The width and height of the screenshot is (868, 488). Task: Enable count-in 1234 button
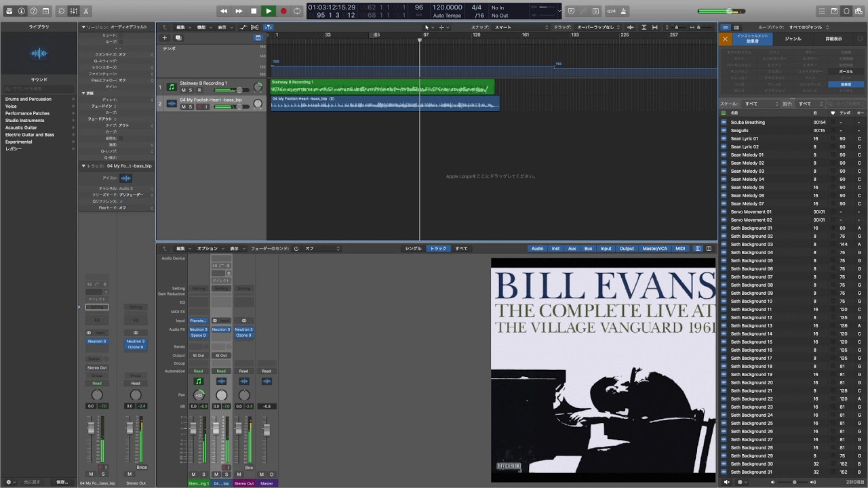coord(611,12)
